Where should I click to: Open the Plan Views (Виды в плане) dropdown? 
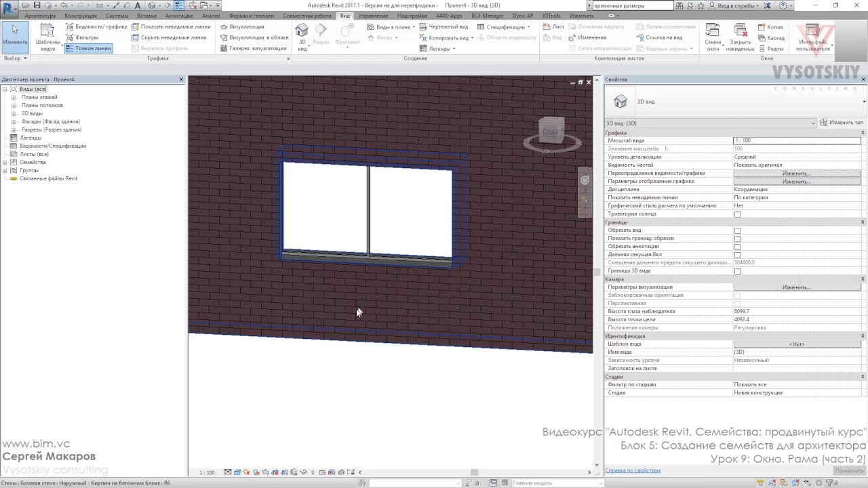pos(392,27)
